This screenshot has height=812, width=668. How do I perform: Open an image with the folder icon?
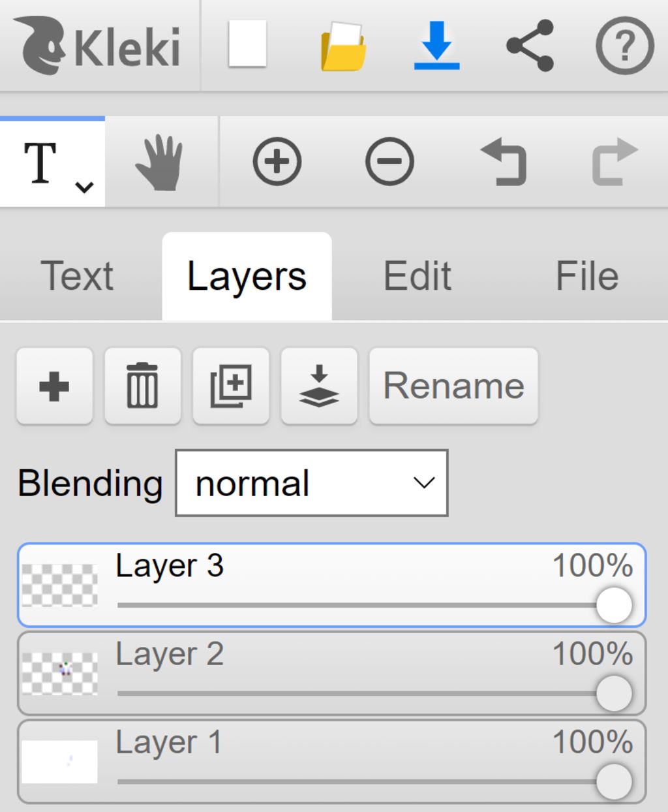pyautogui.click(x=343, y=46)
